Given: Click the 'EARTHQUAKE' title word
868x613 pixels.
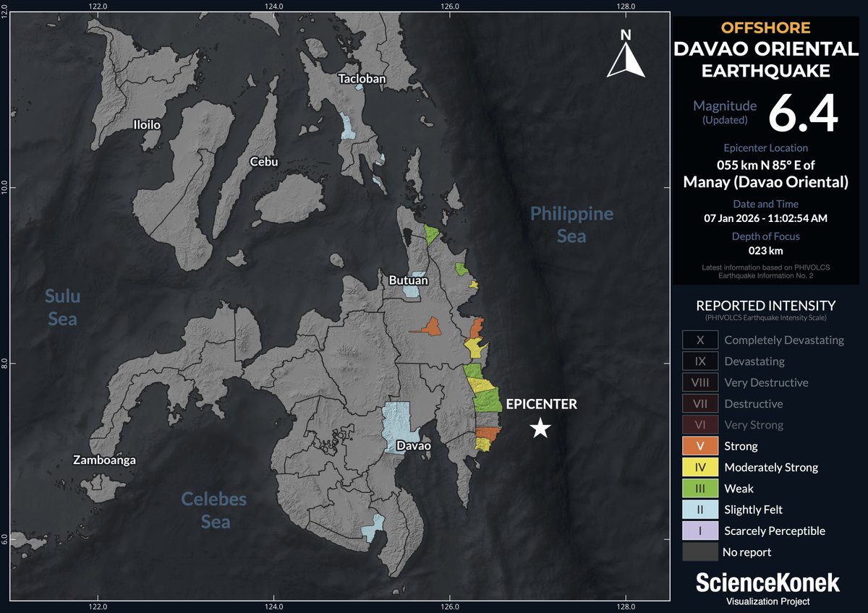Looking at the screenshot, I should click(765, 71).
